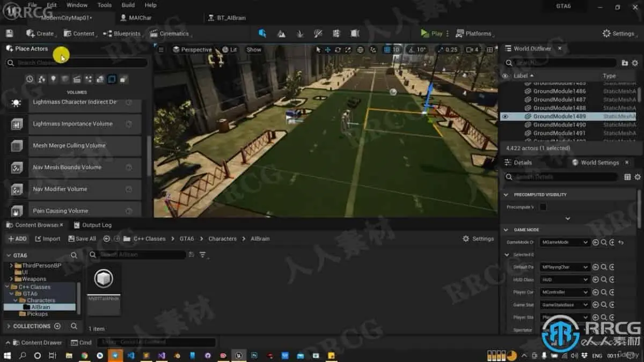
Task: Select the Lights category icon in Place Actors
Action: pos(53,79)
